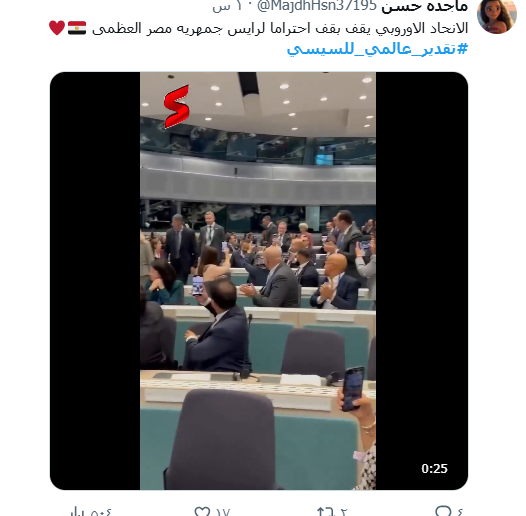Open the @MajdhHsn37195 handle link

click(x=317, y=6)
